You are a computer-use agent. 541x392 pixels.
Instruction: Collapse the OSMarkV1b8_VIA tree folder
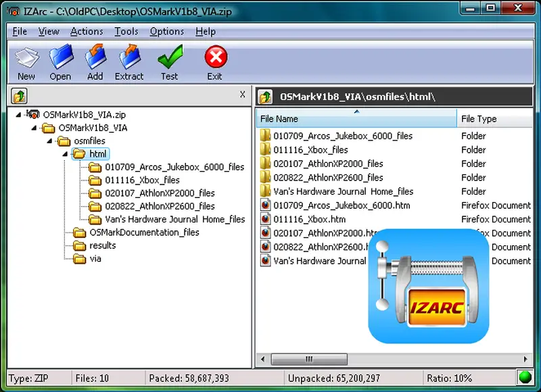(x=34, y=128)
